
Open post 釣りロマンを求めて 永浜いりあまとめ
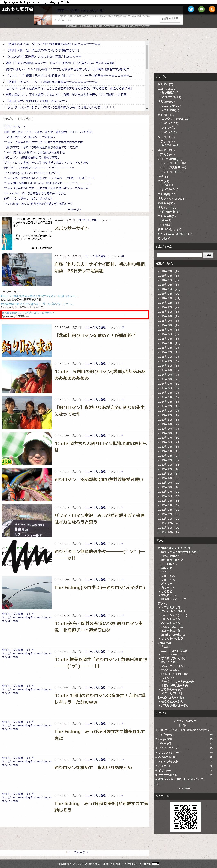[93, 767]
